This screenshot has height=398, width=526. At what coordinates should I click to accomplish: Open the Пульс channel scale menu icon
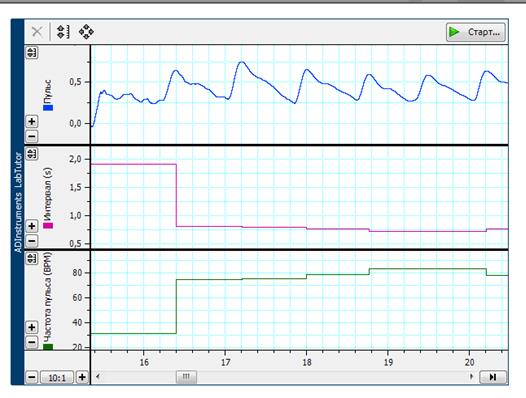(32, 52)
